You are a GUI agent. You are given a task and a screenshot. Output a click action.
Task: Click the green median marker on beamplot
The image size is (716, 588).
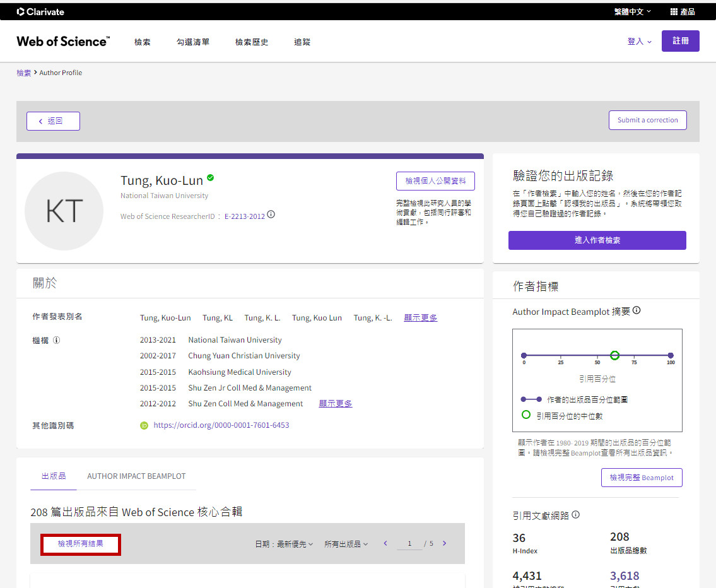coord(614,355)
